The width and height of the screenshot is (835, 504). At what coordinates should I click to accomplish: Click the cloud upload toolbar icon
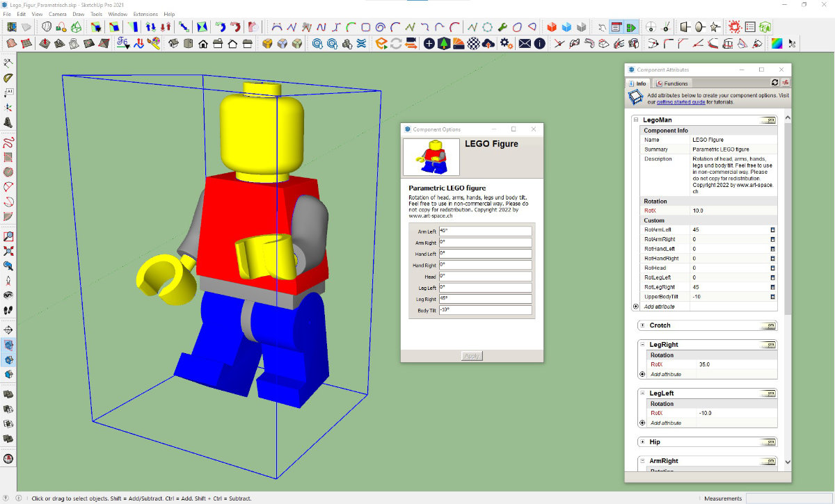pos(488,44)
